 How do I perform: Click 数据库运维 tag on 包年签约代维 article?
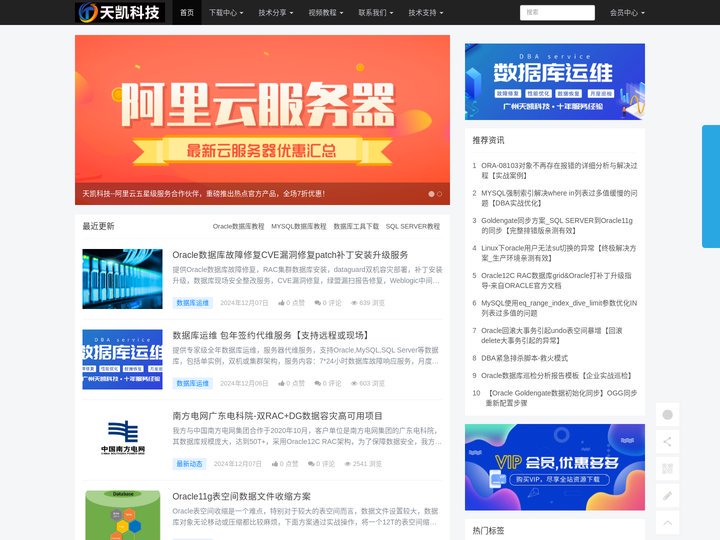coord(192,383)
